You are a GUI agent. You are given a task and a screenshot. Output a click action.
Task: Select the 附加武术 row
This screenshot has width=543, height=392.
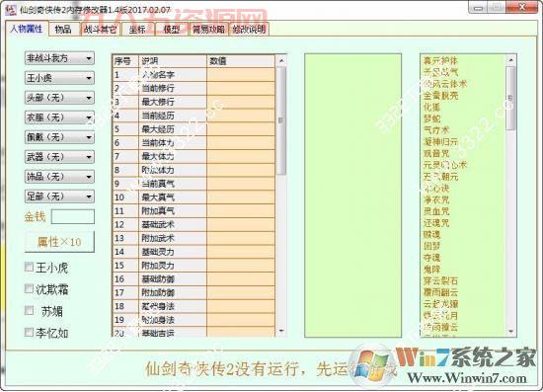point(194,238)
